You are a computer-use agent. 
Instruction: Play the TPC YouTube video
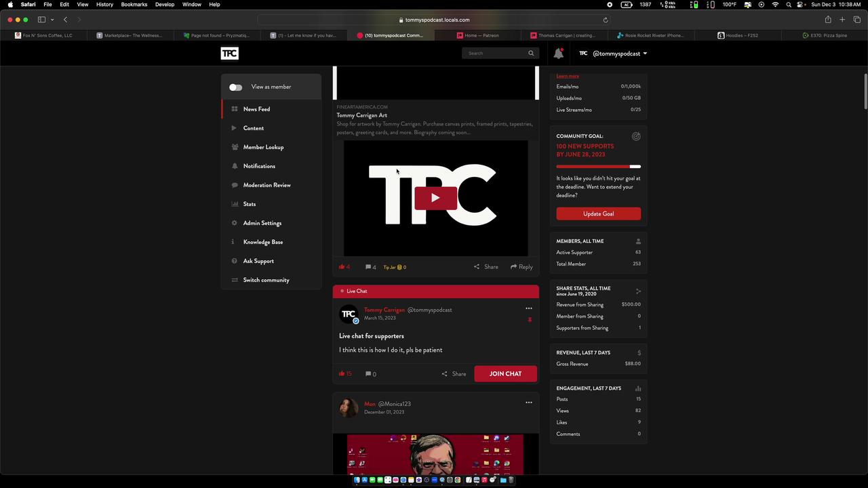435,198
